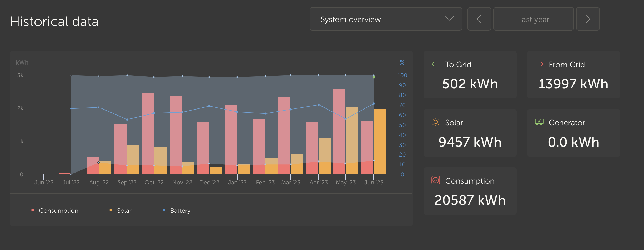Screen dimensions: 644x250
Task: Click the green To Grid arrow icon
Action: point(436,64)
